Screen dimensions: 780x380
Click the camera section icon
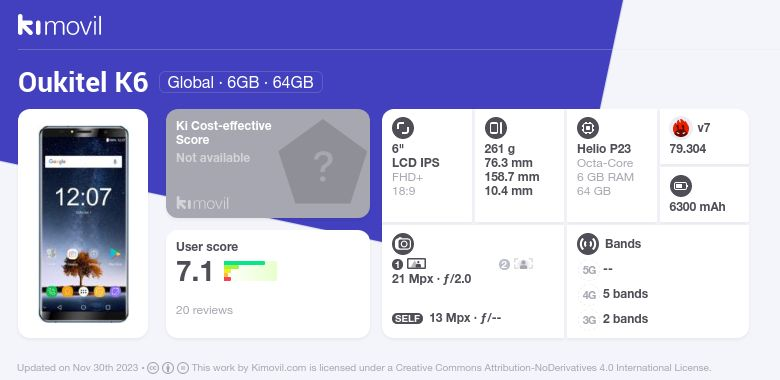click(x=403, y=244)
